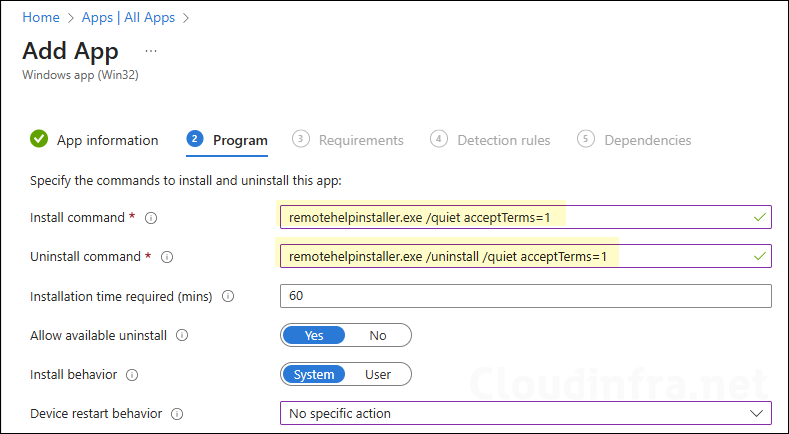Image resolution: width=789 pixels, height=434 pixels.
Task: Click info icon beside Installation time required
Action: pos(229,296)
